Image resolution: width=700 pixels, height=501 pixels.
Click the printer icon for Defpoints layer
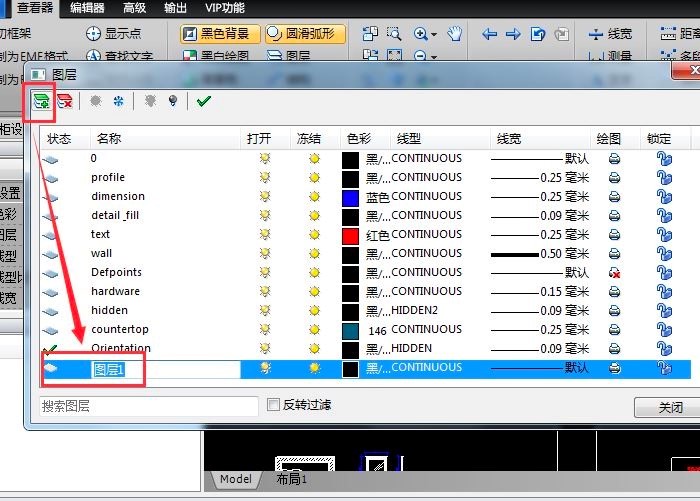pos(615,272)
